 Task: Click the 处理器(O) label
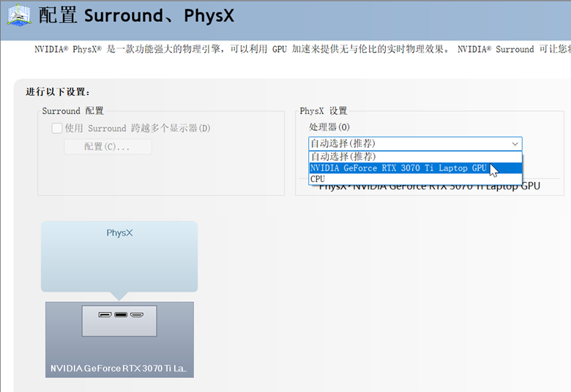point(329,127)
